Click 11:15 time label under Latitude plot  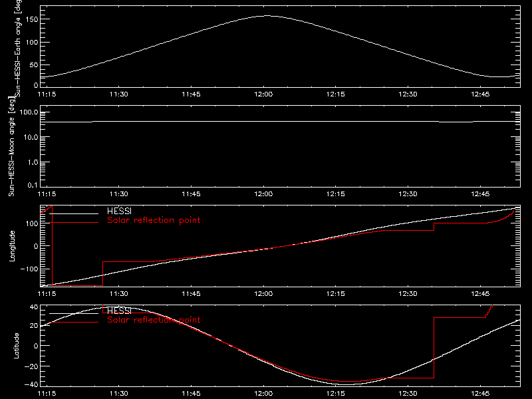(47, 394)
